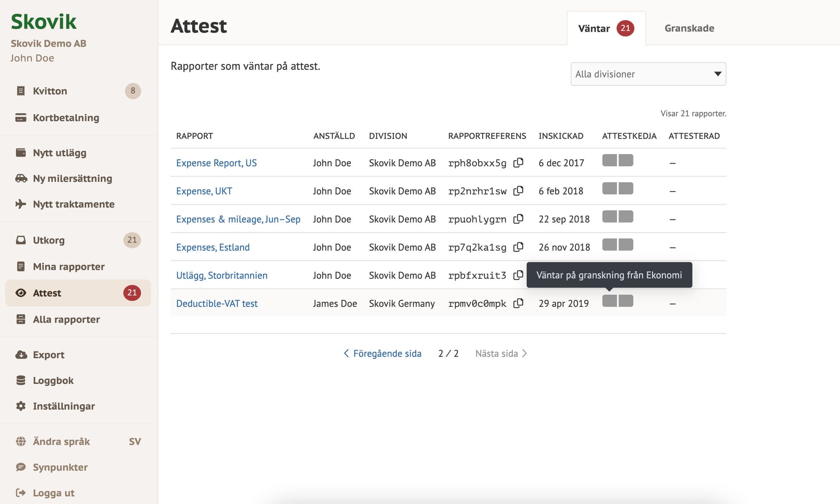The image size is (840, 504).
Task: Go to Föregående sida
Action: [382, 353]
